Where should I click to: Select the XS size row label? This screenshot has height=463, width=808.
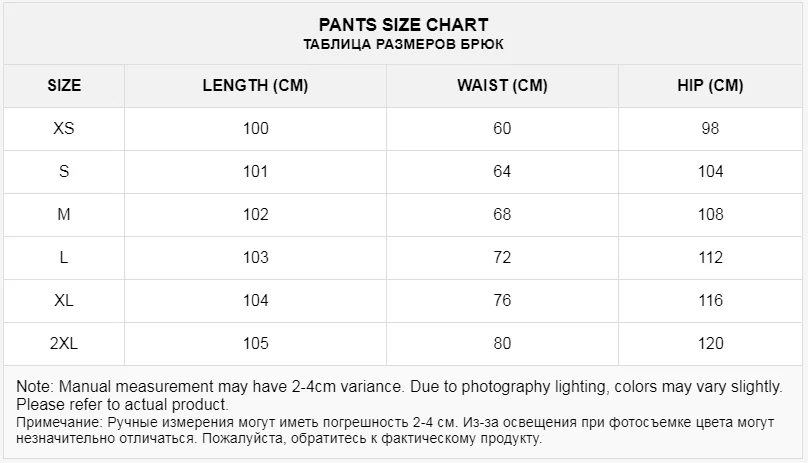click(64, 128)
